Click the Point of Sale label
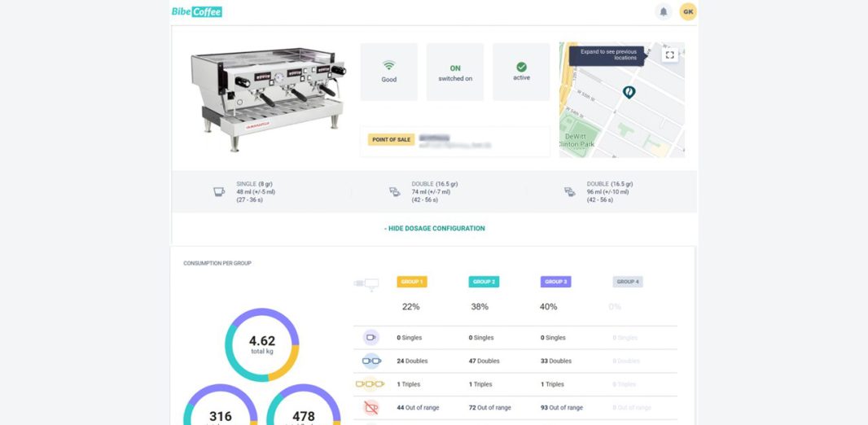Viewport: 868px width, 425px height. tap(392, 139)
